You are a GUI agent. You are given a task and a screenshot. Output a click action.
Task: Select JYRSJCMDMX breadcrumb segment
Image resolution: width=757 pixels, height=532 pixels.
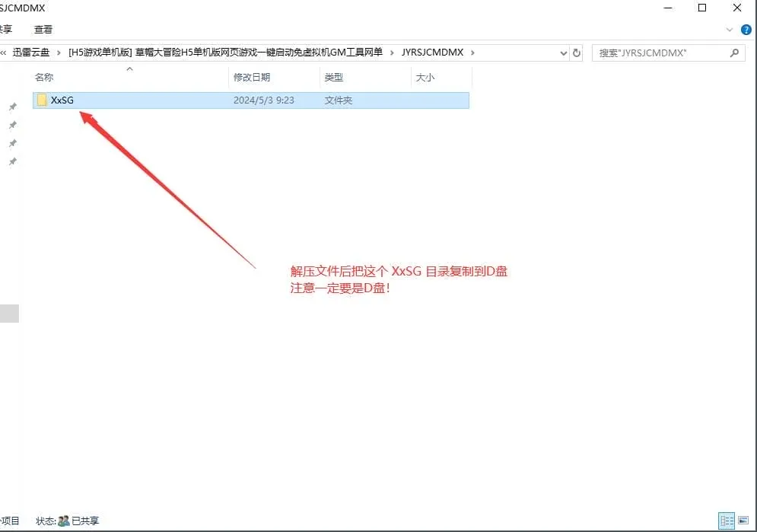(x=432, y=53)
